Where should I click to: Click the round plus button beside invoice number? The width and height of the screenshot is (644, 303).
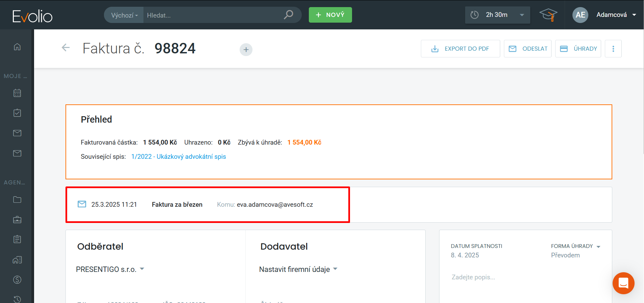tap(246, 50)
